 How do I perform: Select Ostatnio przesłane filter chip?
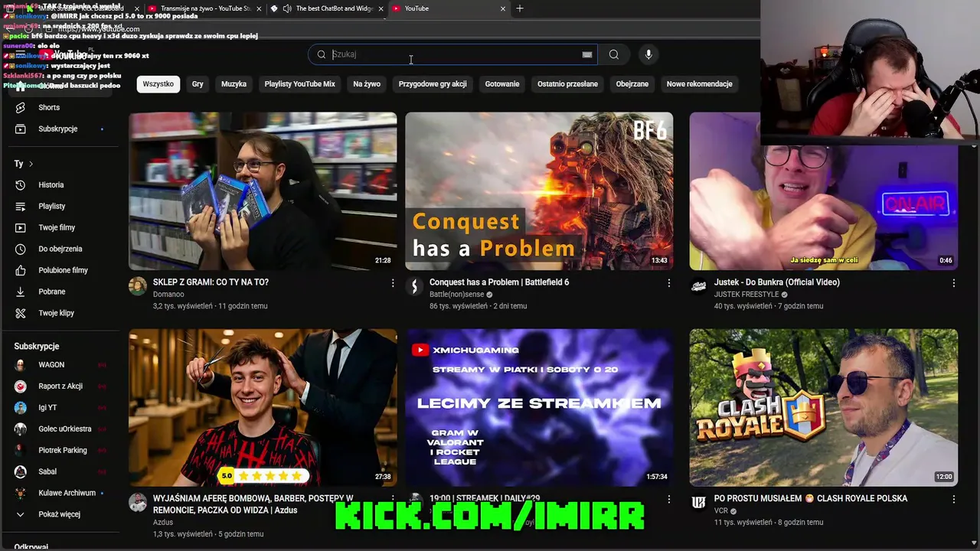(x=567, y=84)
